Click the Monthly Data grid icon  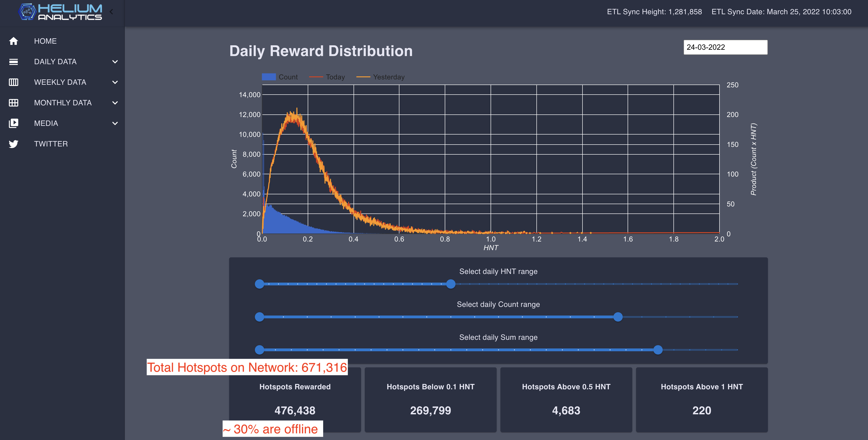14,103
